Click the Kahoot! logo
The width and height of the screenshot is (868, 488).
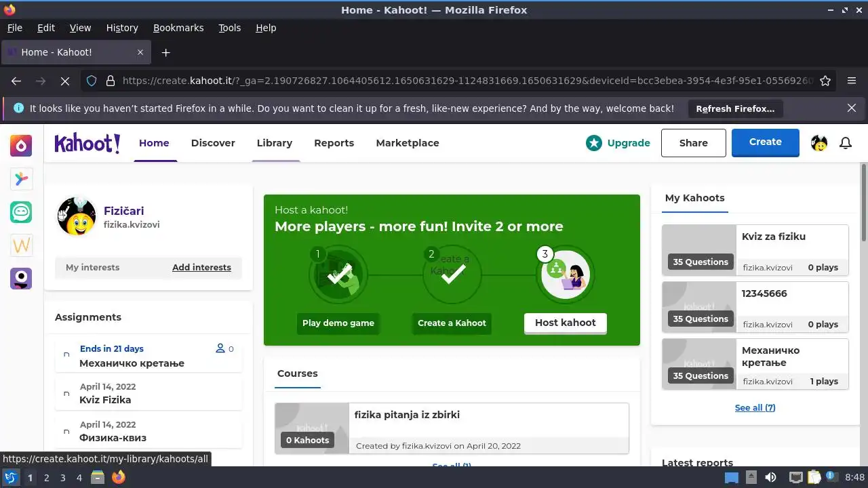[x=87, y=143]
